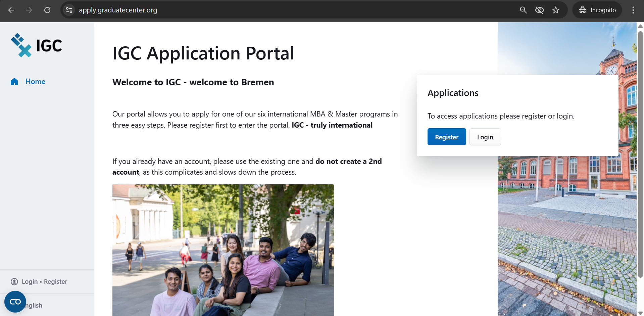This screenshot has height=316, width=644.
Task: Open the cookie consent toggle button
Action: (15, 301)
